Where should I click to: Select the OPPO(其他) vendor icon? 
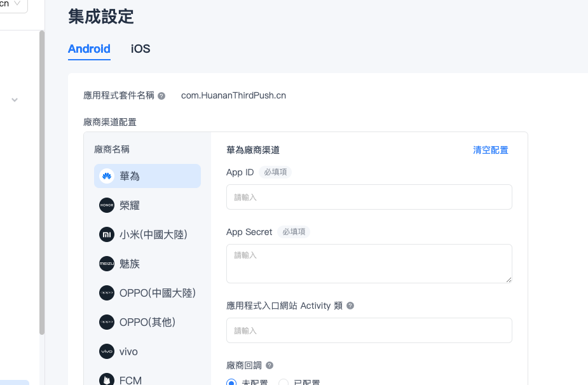click(107, 322)
